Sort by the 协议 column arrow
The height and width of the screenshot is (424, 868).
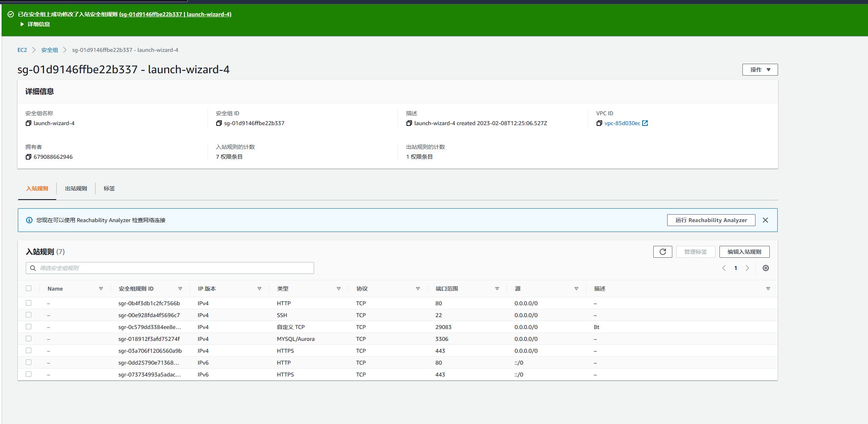(418, 289)
